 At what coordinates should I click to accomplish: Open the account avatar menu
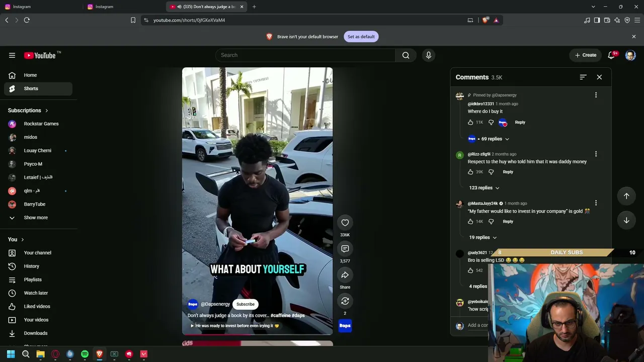(630, 55)
